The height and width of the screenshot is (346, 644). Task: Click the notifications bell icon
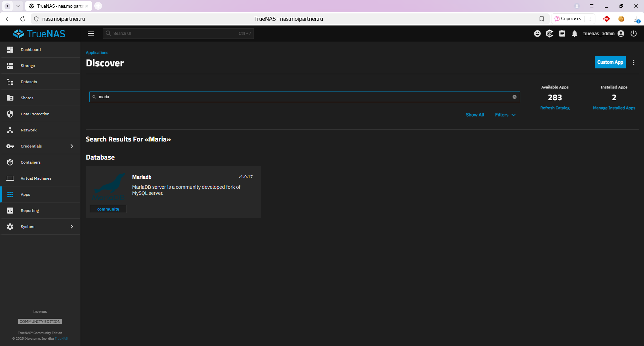point(575,34)
